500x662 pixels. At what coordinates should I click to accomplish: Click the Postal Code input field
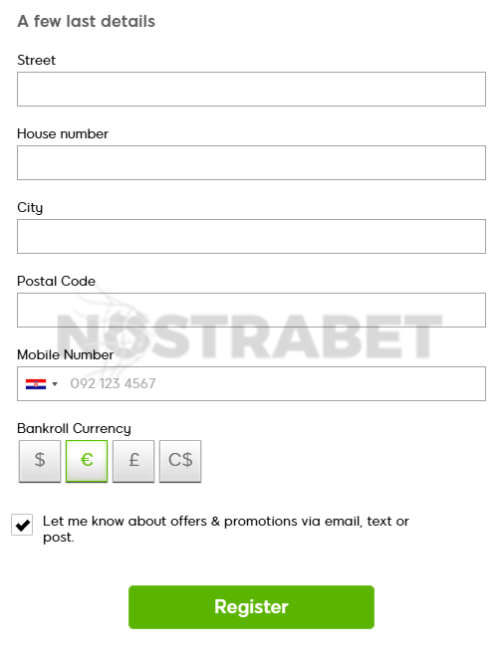[x=251, y=310]
